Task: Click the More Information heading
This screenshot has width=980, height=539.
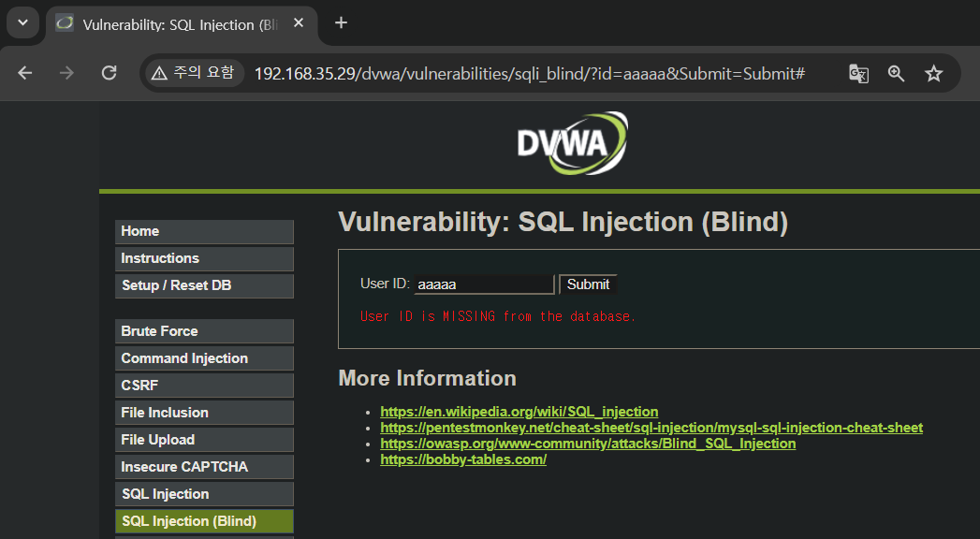Action: click(427, 378)
